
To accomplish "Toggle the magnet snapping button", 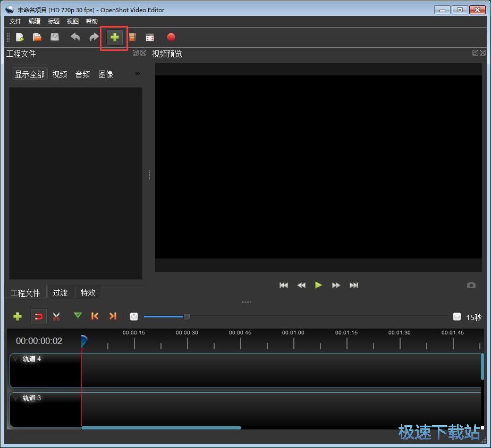I will coord(38,316).
